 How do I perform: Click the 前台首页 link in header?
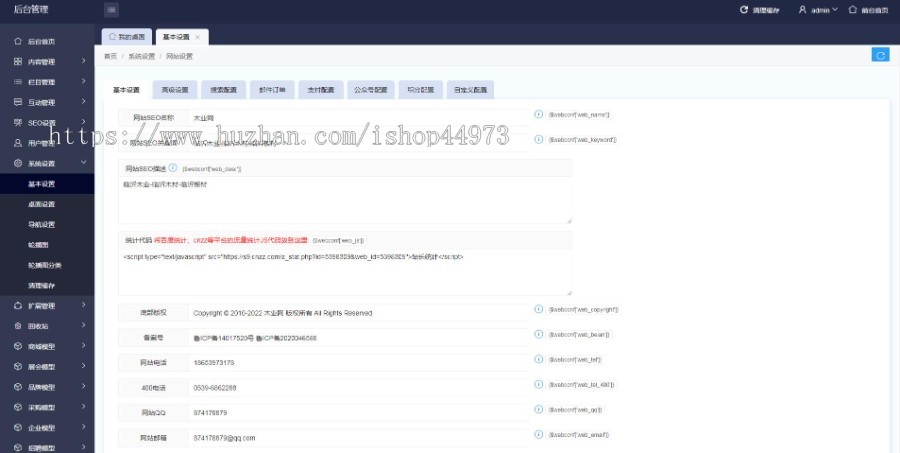874,10
